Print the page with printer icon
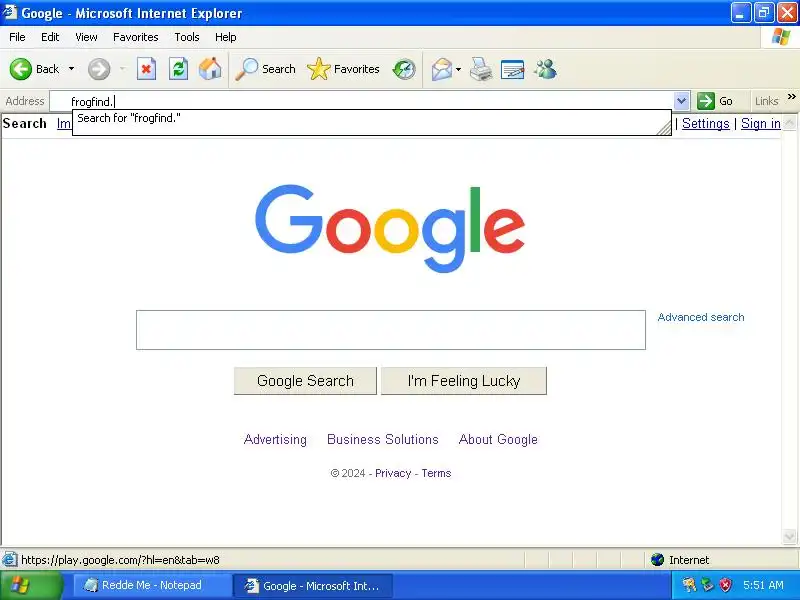The width and height of the screenshot is (800, 600). point(481,69)
